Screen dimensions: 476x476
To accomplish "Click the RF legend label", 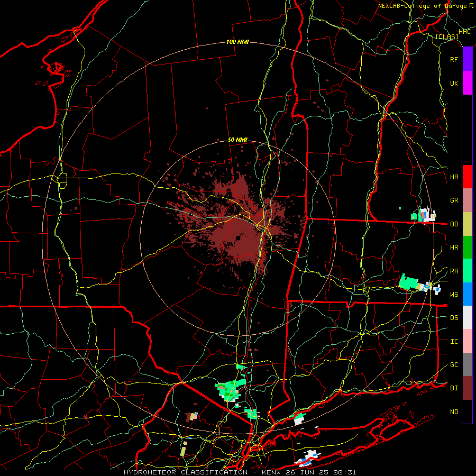I will (x=454, y=59).
